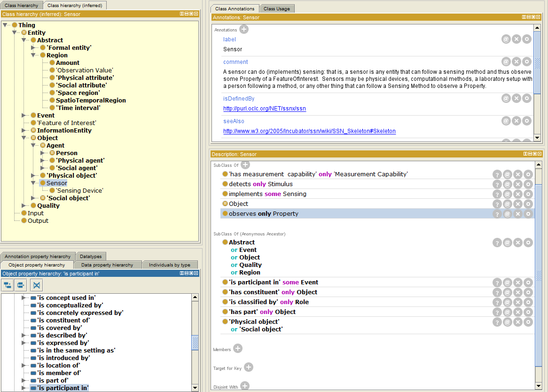This screenshot has height=392, width=548.
Task: Remove the 'observes only Property' axiom
Action: [517, 214]
